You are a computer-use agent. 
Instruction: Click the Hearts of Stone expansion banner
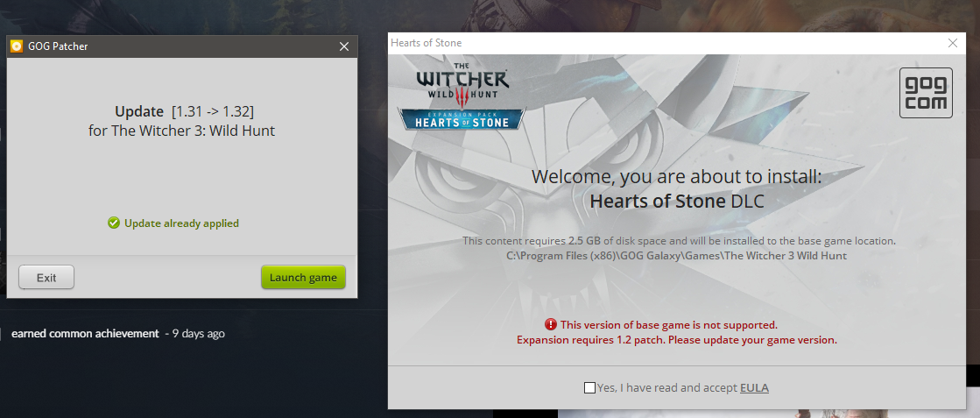point(462,119)
